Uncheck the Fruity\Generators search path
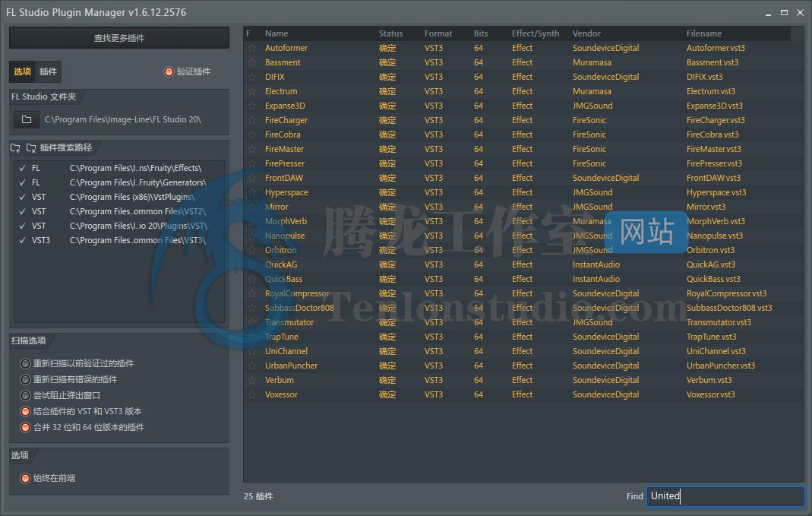The image size is (812, 516). tap(22, 183)
